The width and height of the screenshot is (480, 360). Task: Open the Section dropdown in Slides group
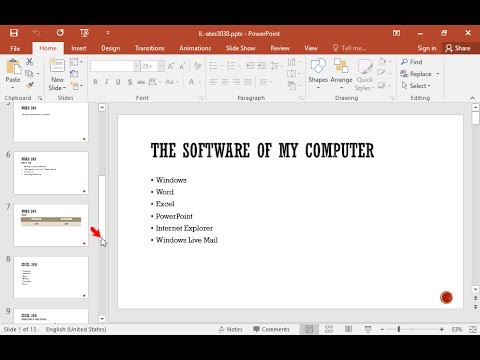[x=77, y=86]
